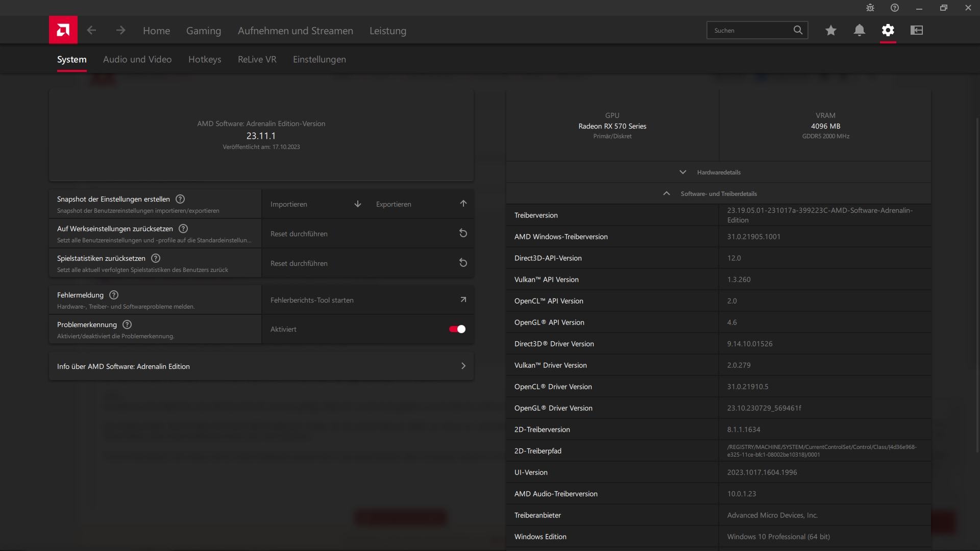Click the Treiberversion value text
980x551 pixels.
tap(820, 215)
